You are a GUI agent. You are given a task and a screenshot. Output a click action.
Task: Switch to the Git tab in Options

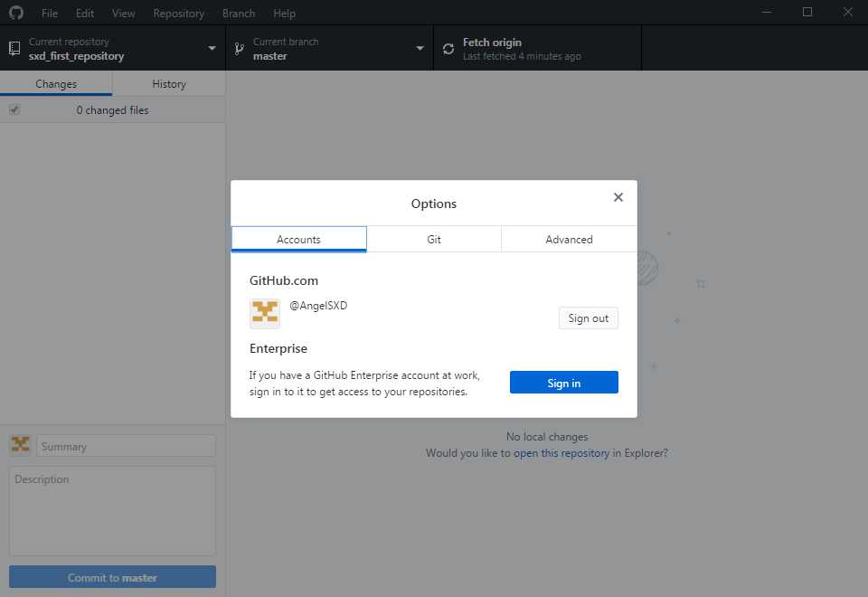(434, 239)
